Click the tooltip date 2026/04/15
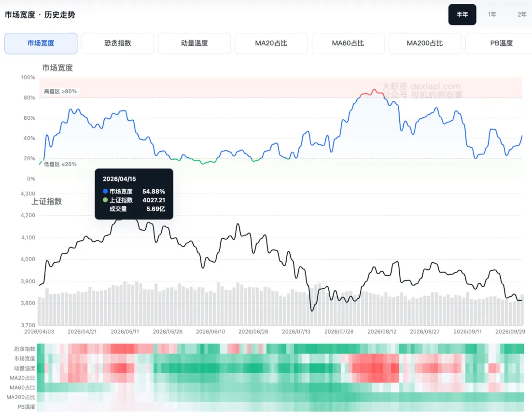The height and width of the screenshot is (418, 532). coord(119,179)
